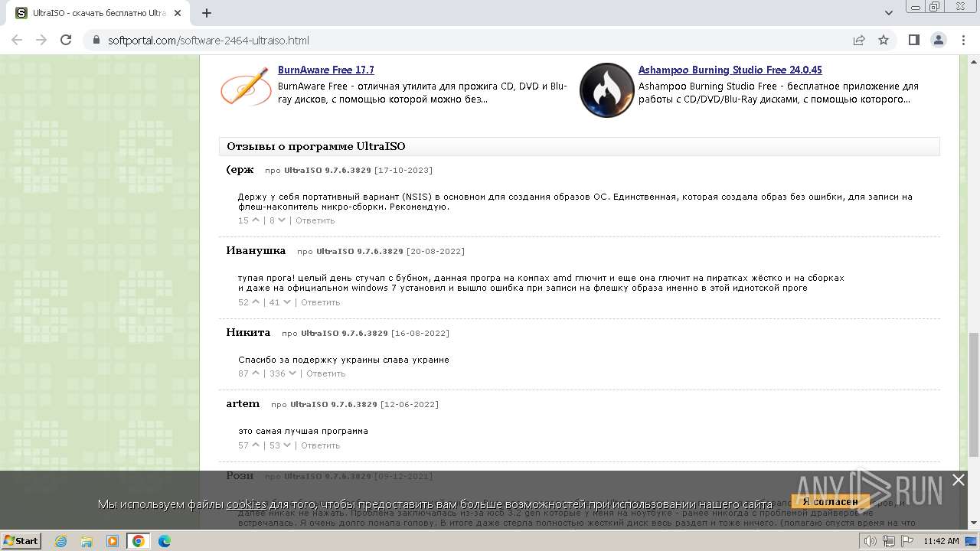
Task: Click reviewer name Никита
Action: tap(248, 332)
